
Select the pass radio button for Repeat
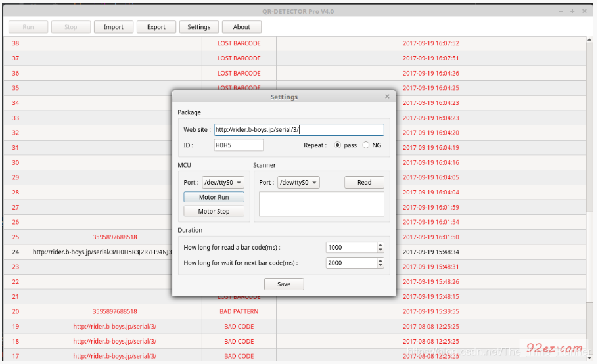pyautogui.click(x=338, y=145)
